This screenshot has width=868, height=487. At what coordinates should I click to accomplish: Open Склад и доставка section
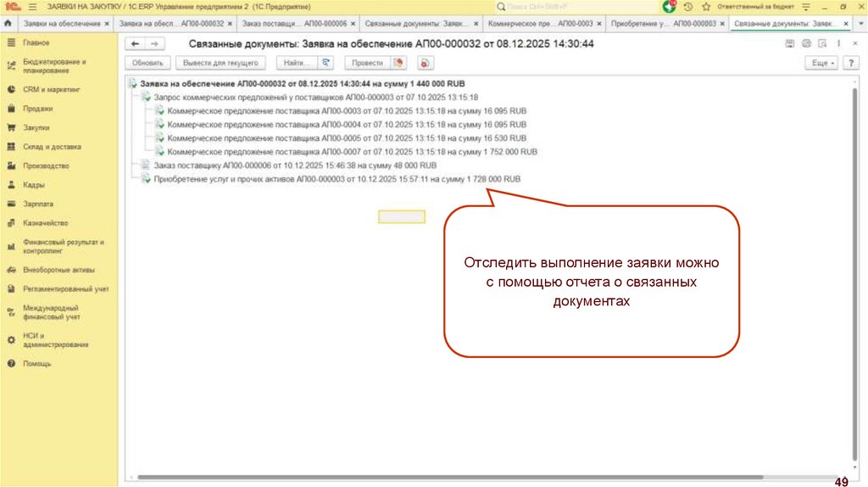52,147
